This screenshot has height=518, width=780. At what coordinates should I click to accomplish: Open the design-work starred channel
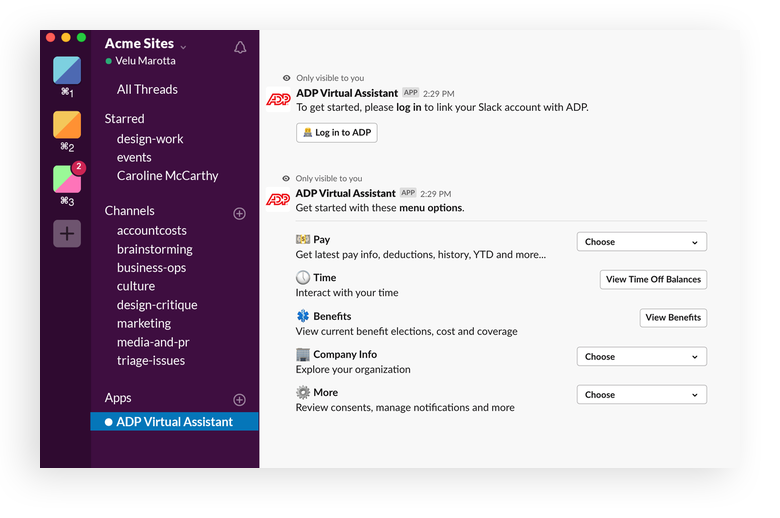pyautogui.click(x=150, y=139)
